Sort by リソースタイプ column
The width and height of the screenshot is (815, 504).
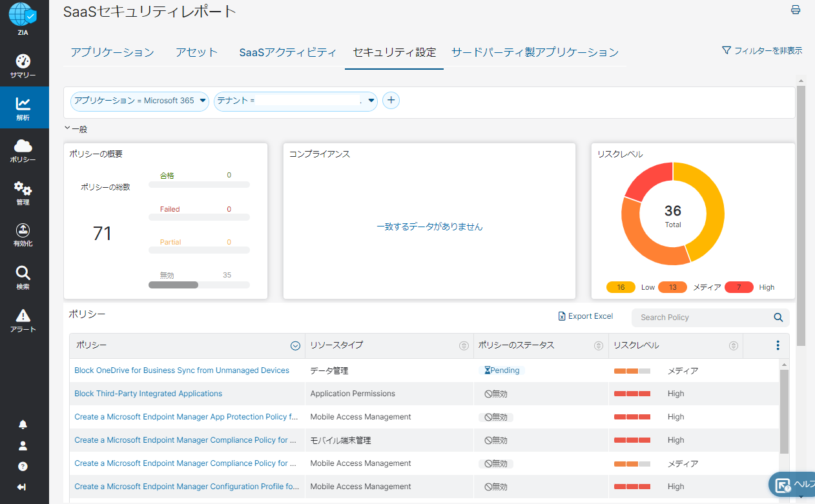[463, 346]
